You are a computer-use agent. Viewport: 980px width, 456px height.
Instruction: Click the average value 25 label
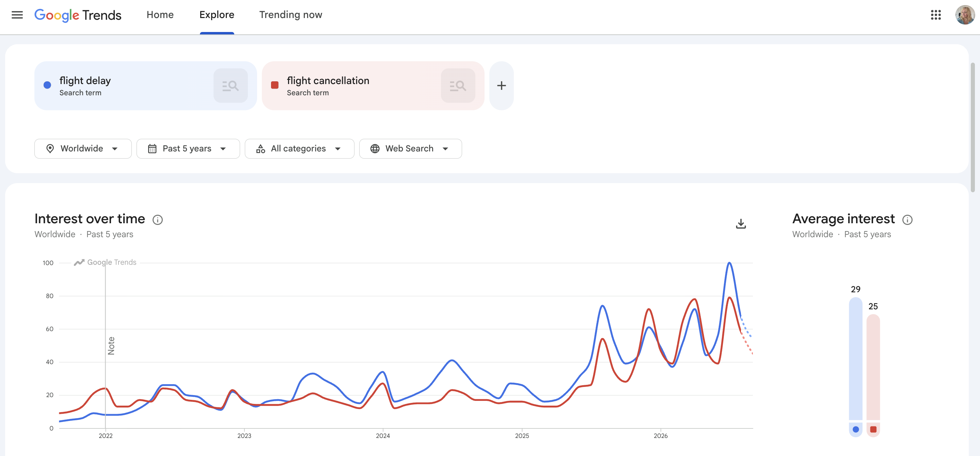(x=873, y=306)
